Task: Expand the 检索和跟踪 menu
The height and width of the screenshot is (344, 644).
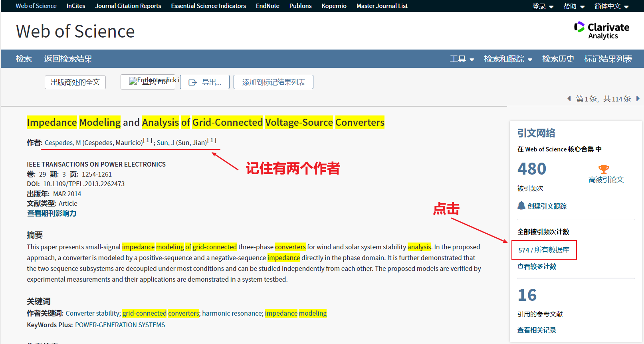Action: (x=508, y=59)
